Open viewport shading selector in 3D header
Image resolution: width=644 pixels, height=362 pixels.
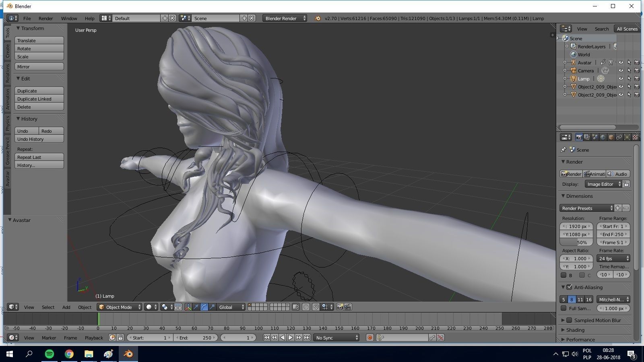click(151, 307)
